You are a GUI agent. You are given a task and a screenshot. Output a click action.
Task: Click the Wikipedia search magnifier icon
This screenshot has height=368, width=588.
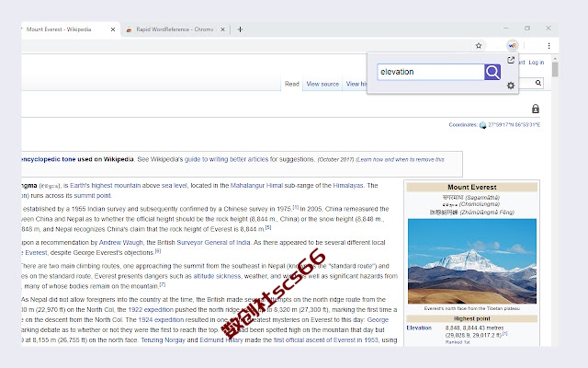538,83
